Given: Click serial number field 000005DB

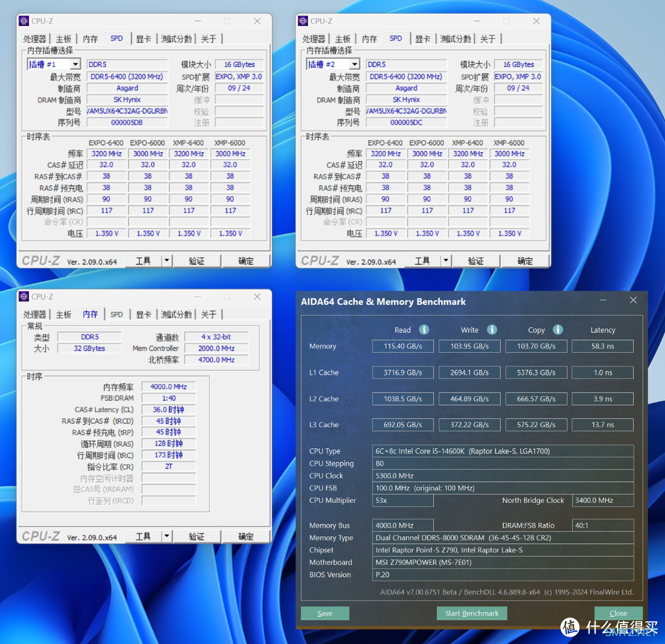Looking at the screenshot, I should coord(127,123).
